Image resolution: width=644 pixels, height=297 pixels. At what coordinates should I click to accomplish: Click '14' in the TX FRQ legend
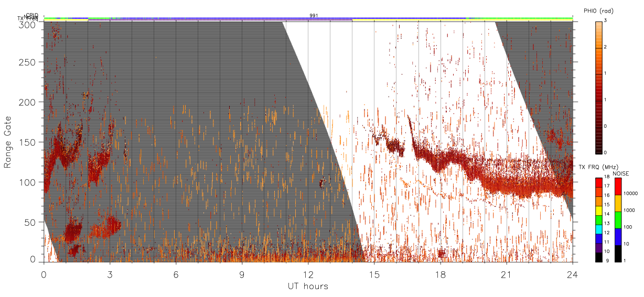point(607,214)
